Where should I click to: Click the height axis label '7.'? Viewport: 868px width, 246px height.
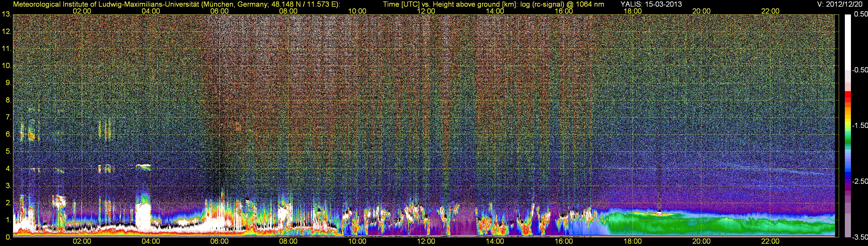click(x=8, y=117)
